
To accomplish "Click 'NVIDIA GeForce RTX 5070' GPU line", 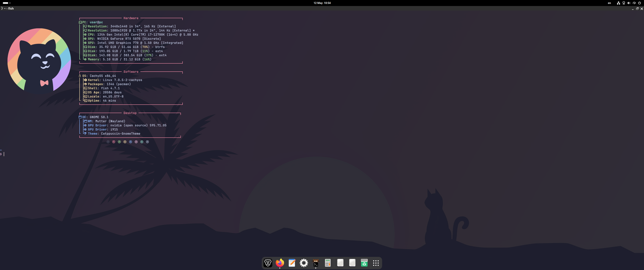I will point(122,39).
